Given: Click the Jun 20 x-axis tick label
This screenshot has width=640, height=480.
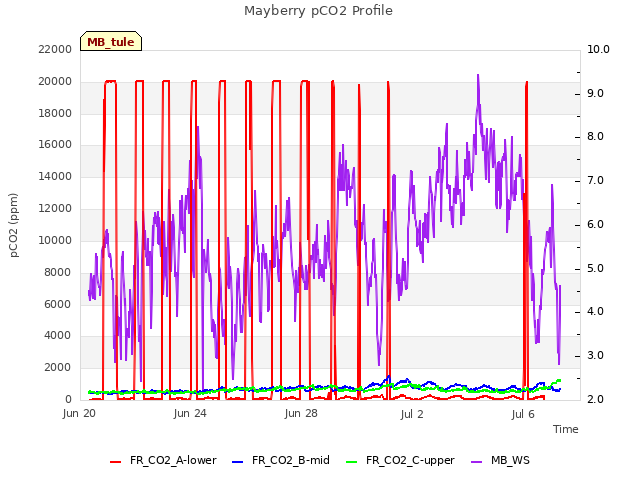Looking at the screenshot, I should click(x=79, y=413).
